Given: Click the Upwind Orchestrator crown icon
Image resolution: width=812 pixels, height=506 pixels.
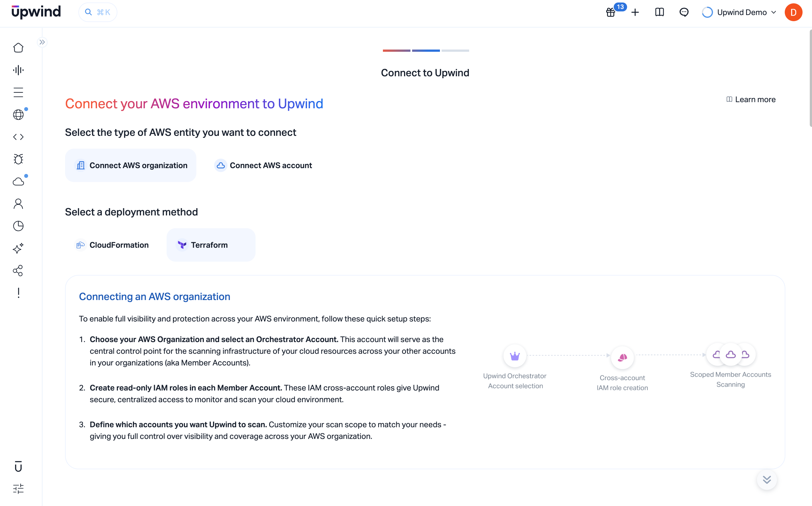Looking at the screenshot, I should tap(515, 356).
